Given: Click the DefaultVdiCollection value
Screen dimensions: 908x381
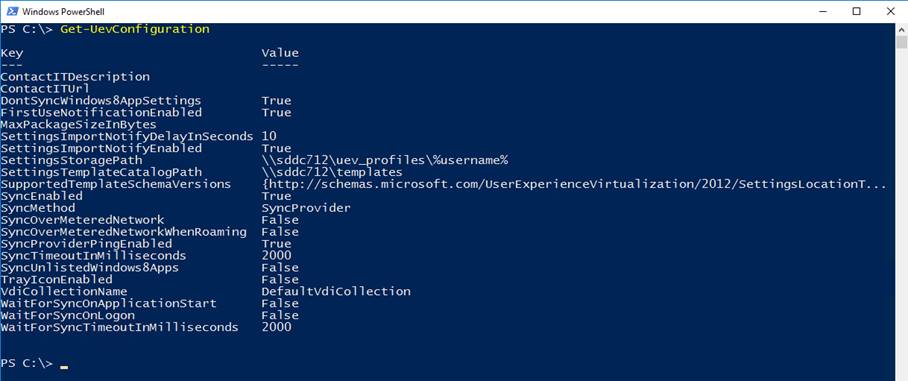Looking at the screenshot, I should pos(336,291).
